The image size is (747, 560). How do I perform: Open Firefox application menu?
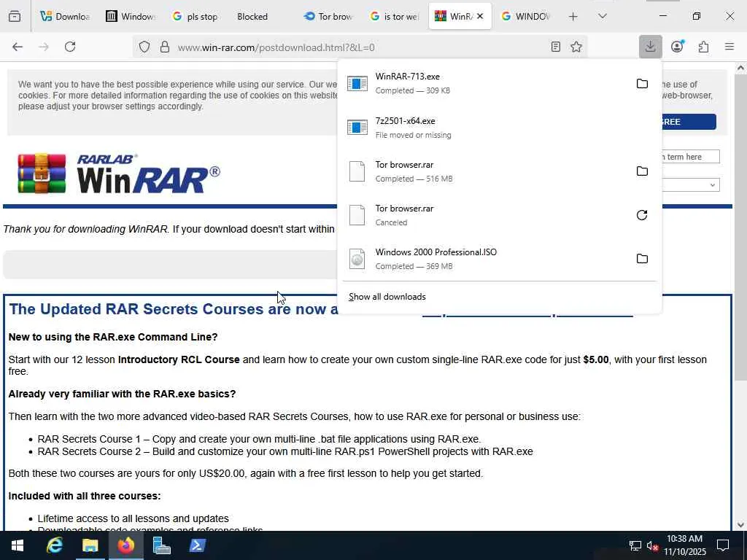click(729, 47)
